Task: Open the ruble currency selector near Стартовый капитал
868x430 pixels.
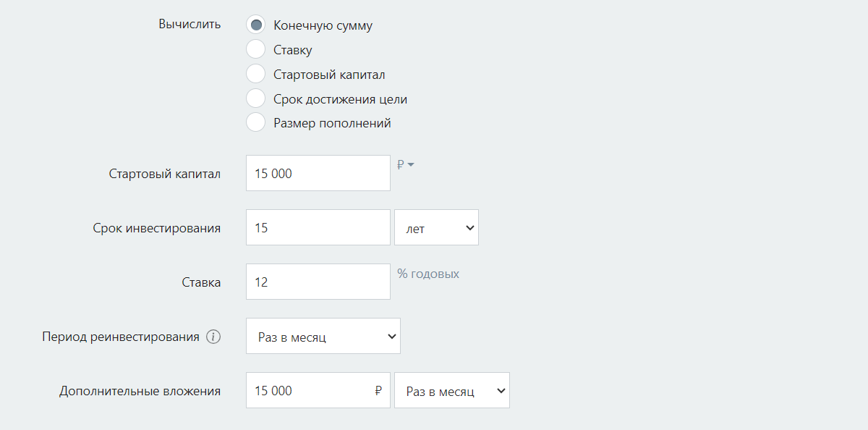Action: tap(406, 164)
